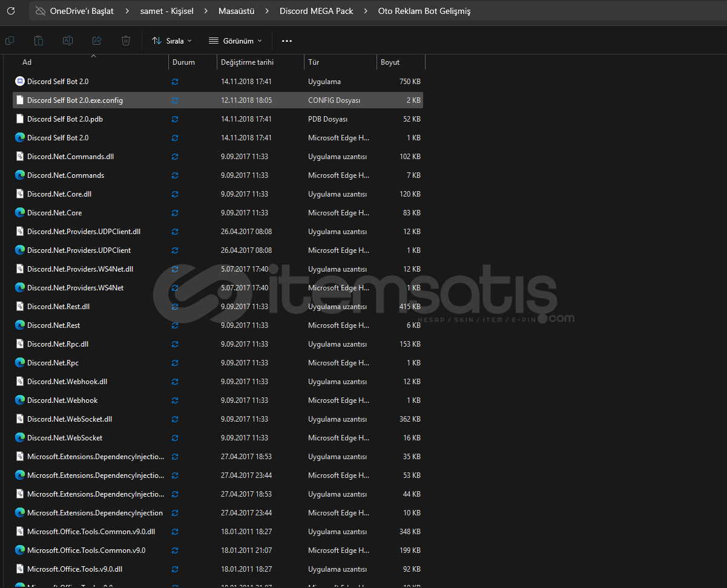Click the Rename icon in the toolbar
Screen dimensions: 727x588
tap(68, 41)
